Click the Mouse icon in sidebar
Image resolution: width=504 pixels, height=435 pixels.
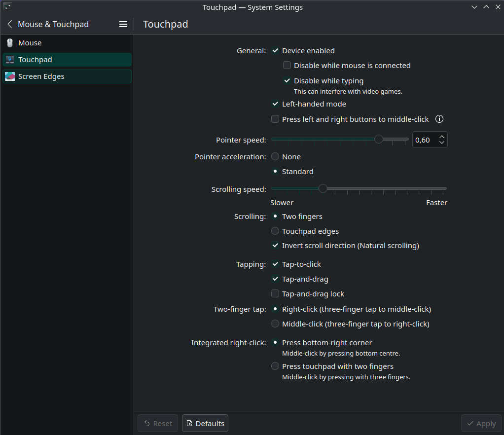(x=10, y=43)
